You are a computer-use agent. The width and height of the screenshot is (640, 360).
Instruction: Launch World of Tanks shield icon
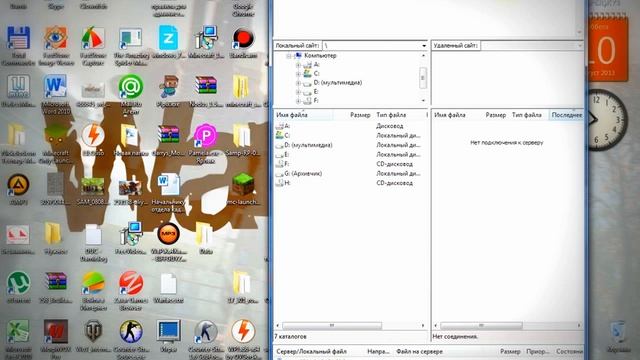93,332
